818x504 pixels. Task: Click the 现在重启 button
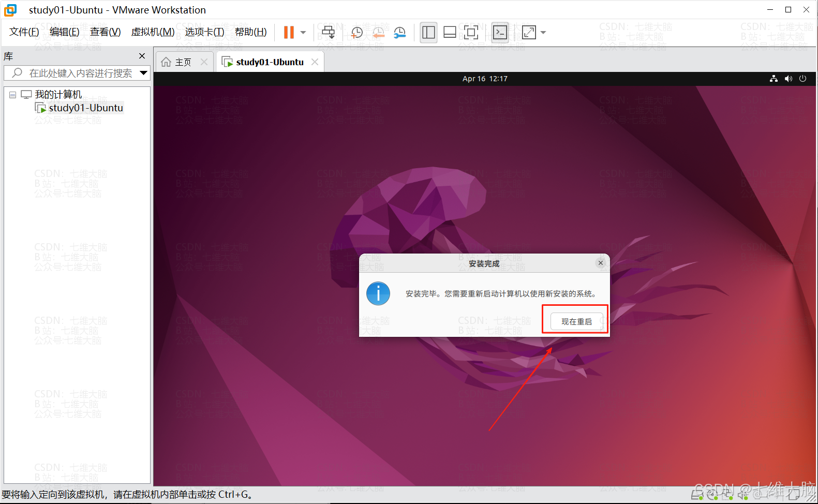[576, 321]
